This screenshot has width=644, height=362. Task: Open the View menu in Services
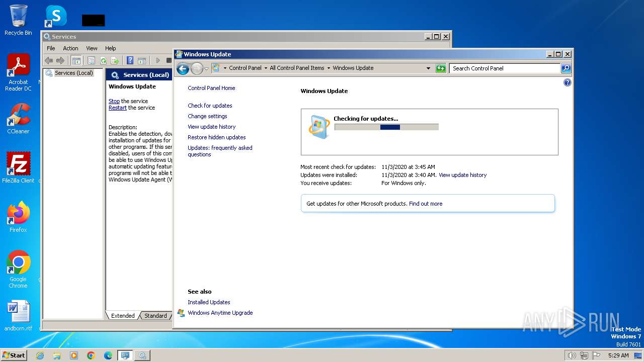click(x=92, y=48)
